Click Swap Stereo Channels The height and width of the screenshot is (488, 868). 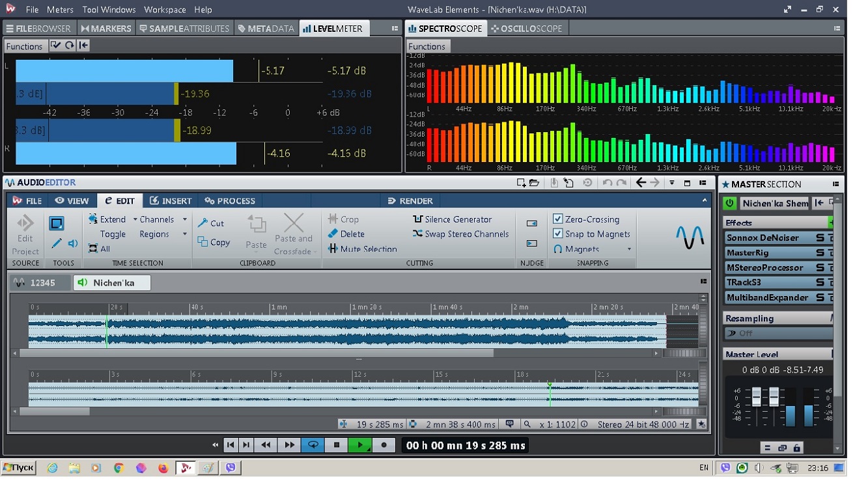coord(461,234)
